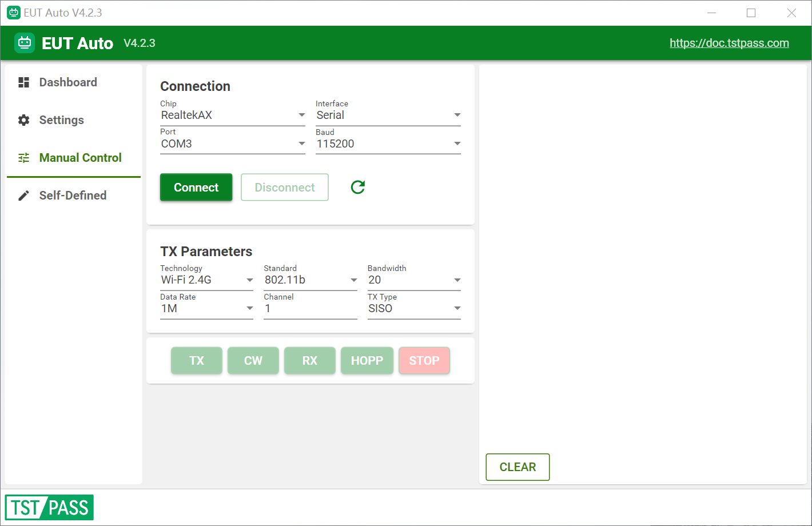Click the Self-Defined pencil icon
The image size is (812, 526).
click(x=23, y=196)
